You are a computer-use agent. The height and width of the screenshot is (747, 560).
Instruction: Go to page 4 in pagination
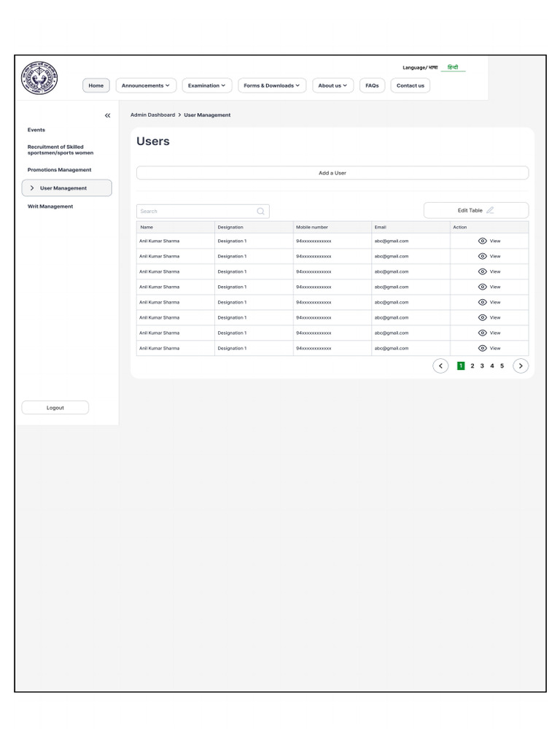pos(492,366)
